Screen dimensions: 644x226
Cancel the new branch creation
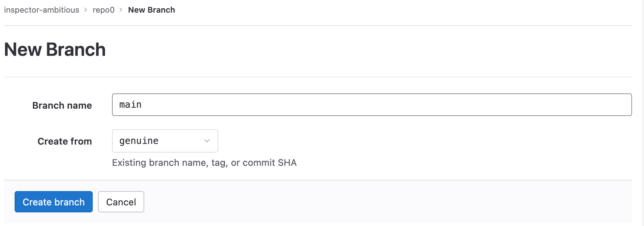[121, 202]
